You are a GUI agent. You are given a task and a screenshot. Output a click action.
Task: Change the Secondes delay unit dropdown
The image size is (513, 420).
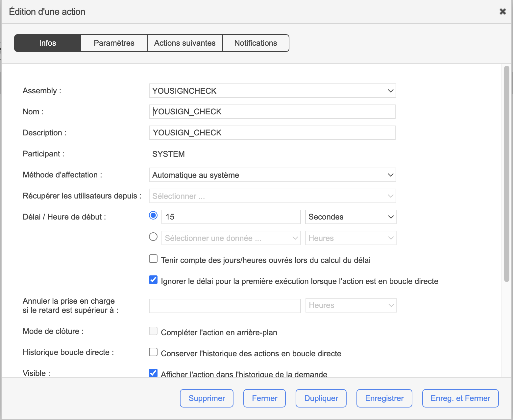pos(351,217)
